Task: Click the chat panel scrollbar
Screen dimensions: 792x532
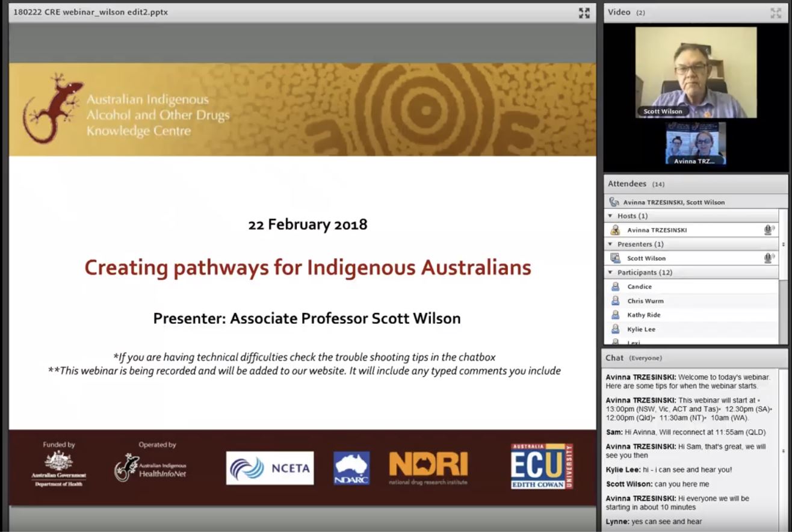Action: click(783, 450)
